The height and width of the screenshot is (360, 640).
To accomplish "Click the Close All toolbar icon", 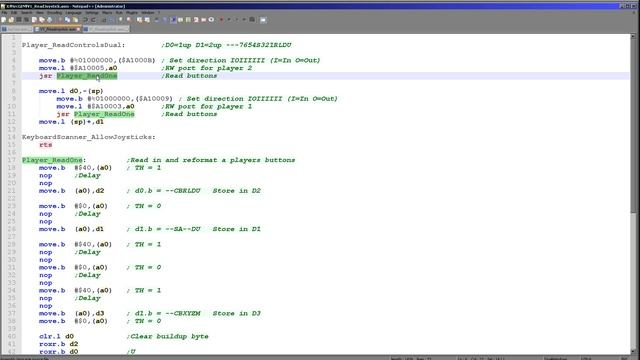I will pyautogui.click(x=42, y=20).
